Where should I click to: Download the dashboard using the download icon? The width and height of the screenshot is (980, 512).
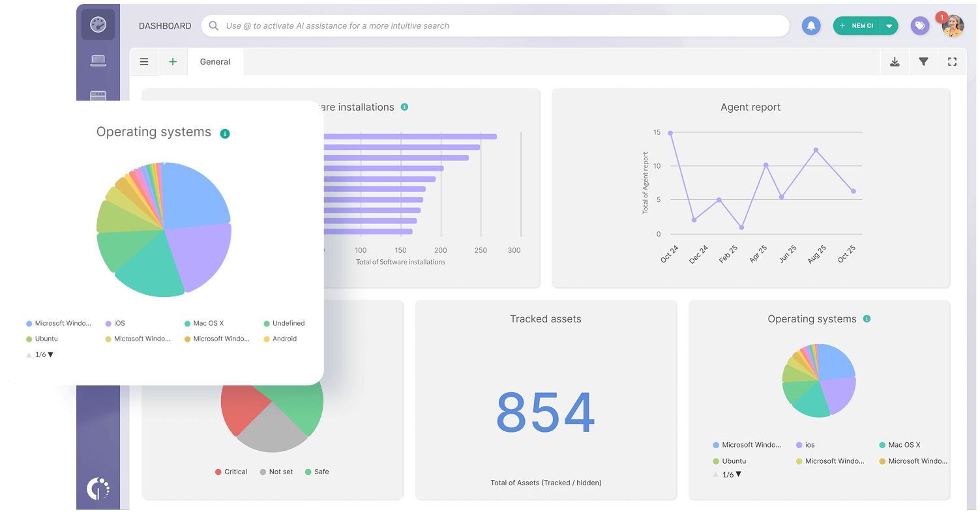coord(895,62)
